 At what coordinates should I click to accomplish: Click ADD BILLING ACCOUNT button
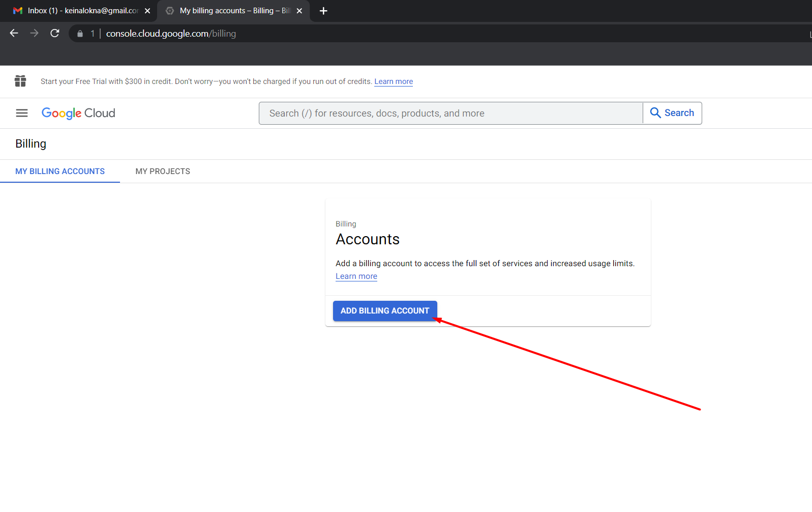tap(385, 311)
